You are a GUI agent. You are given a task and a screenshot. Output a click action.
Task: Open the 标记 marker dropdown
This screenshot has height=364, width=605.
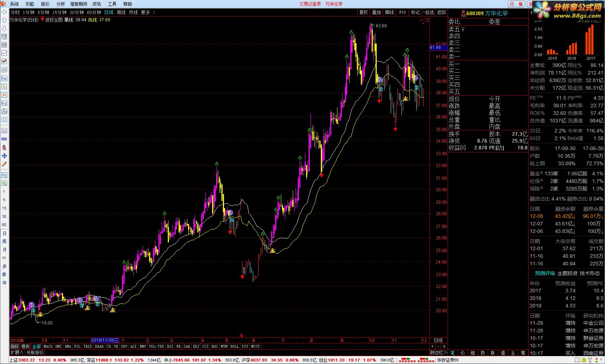[416, 12]
